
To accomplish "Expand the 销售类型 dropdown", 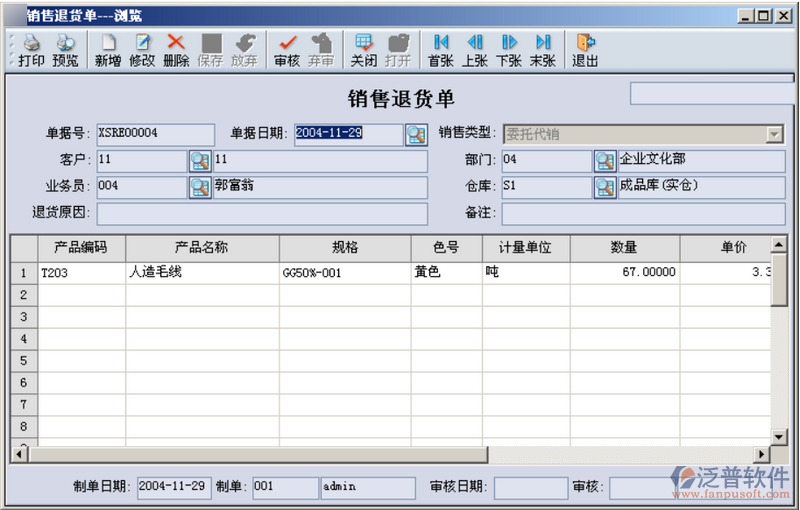I will tap(775, 134).
